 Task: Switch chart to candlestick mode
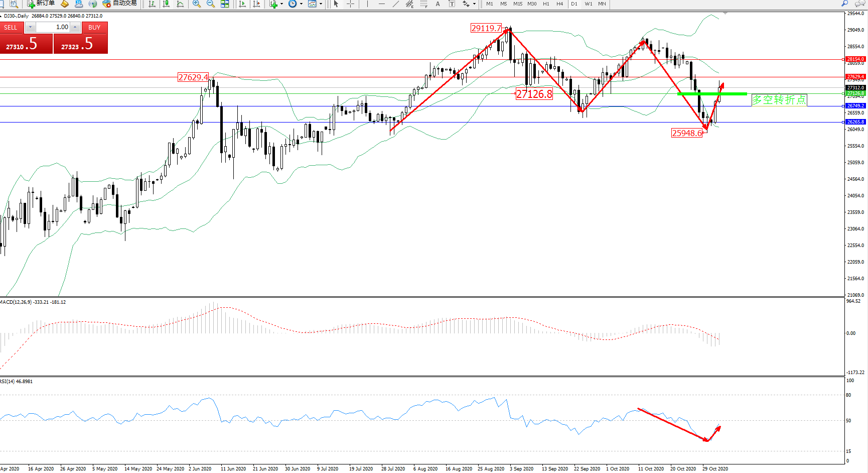[166, 4]
